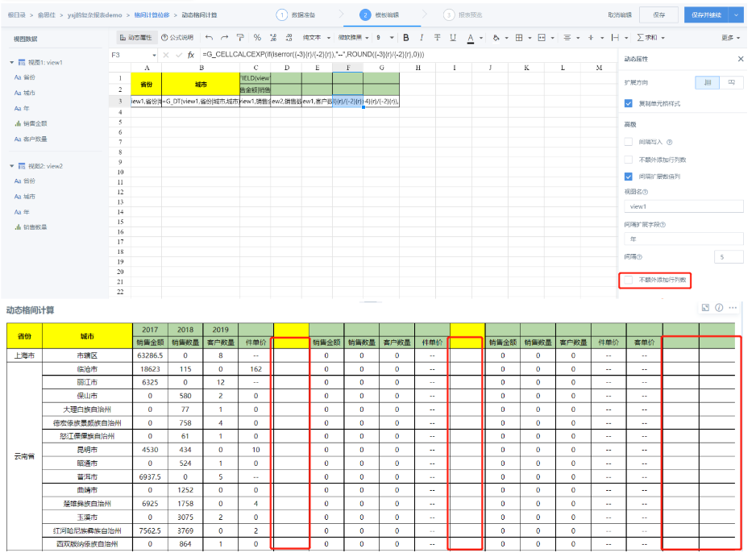Screen dimensions: 756x557
Task: Apply percent format with the % icon
Action: click(x=257, y=38)
